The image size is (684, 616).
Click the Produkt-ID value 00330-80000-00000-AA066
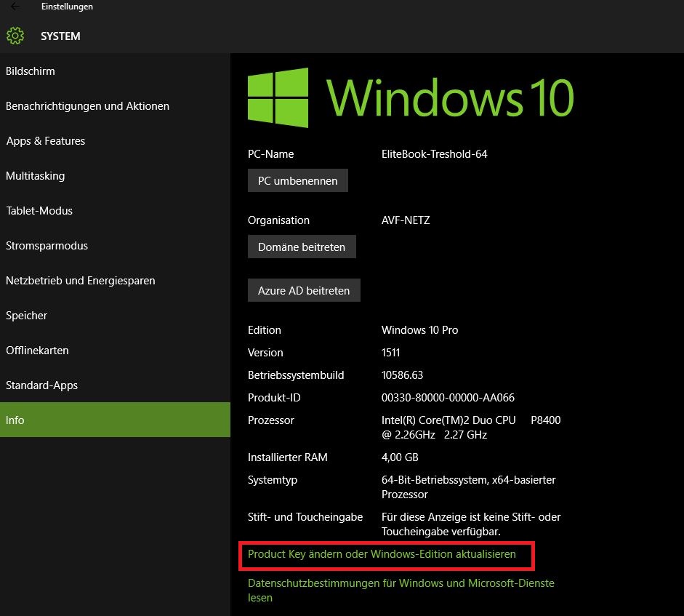448,398
